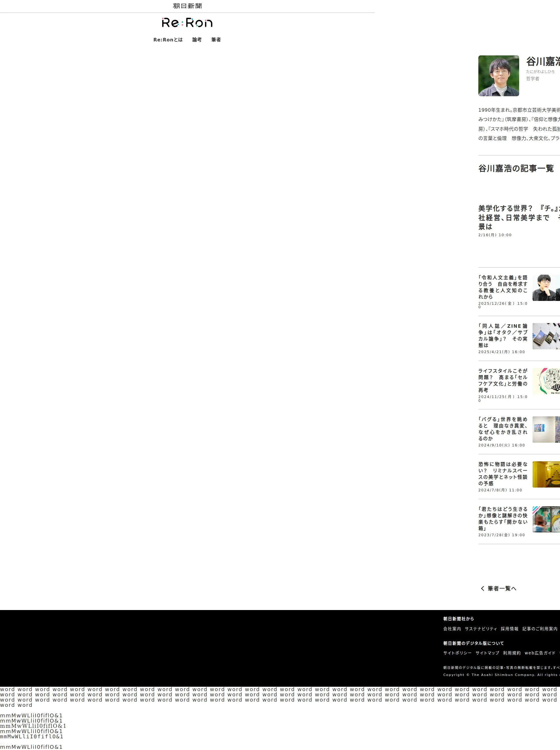
Task: Return via the 筆者一覧へ link
Action: click(x=502, y=588)
